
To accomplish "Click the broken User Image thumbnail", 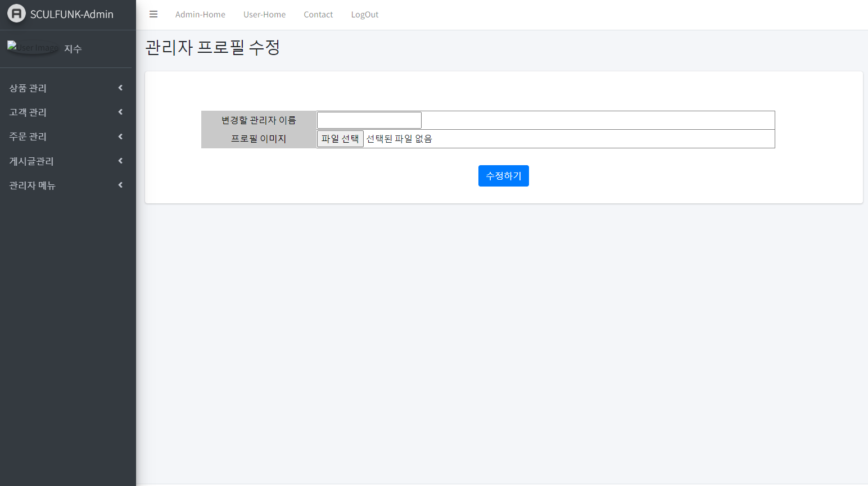I will click(x=33, y=48).
